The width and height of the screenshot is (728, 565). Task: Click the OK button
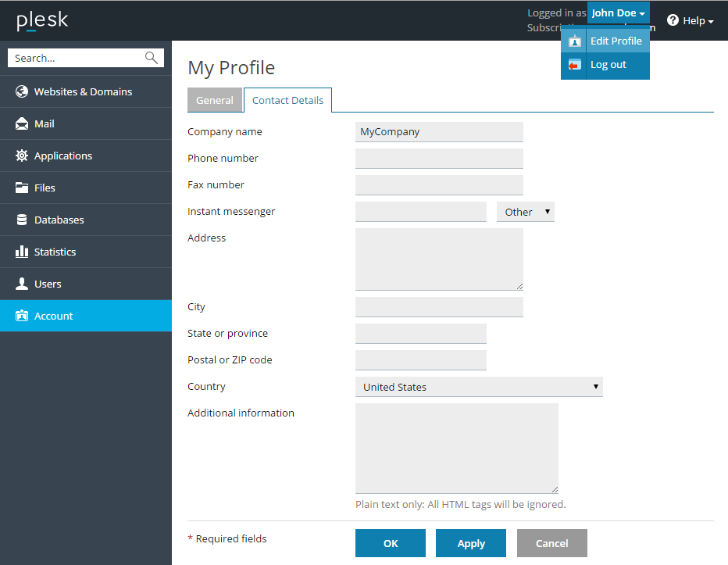[391, 543]
